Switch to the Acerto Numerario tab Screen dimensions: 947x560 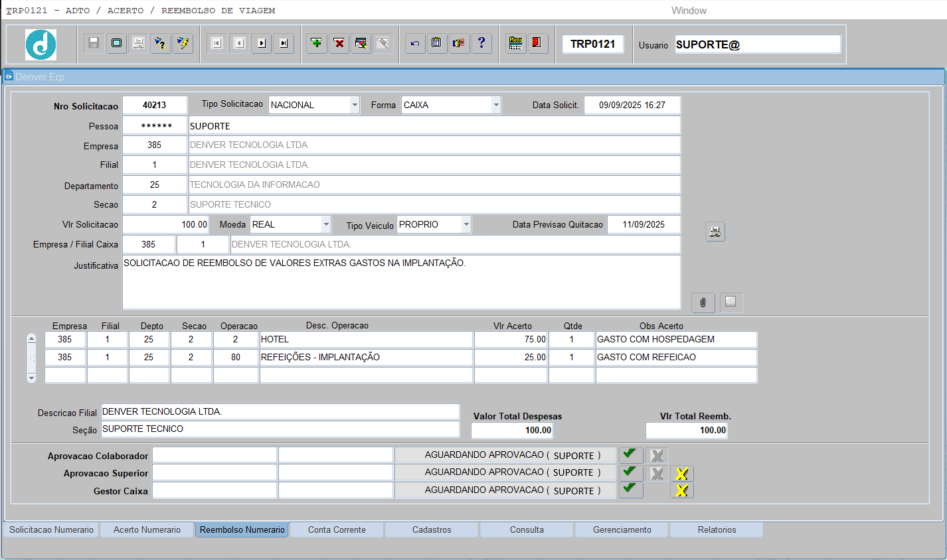[147, 529]
